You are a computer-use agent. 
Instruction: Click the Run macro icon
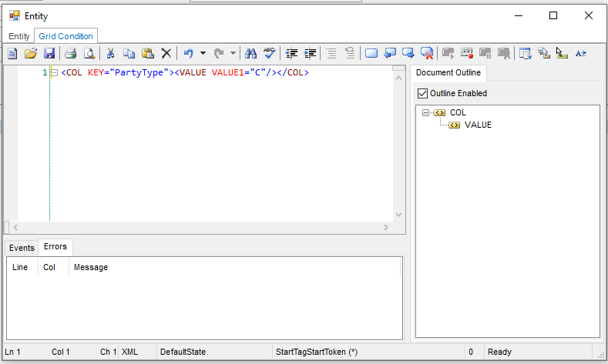448,53
